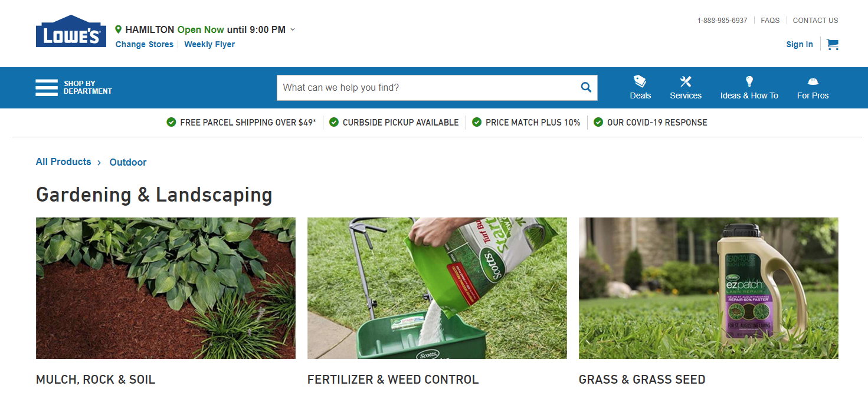Open Ideas & How To lightbulb icon
Image resolution: width=868 pixels, height=399 pixels.
(x=749, y=81)
